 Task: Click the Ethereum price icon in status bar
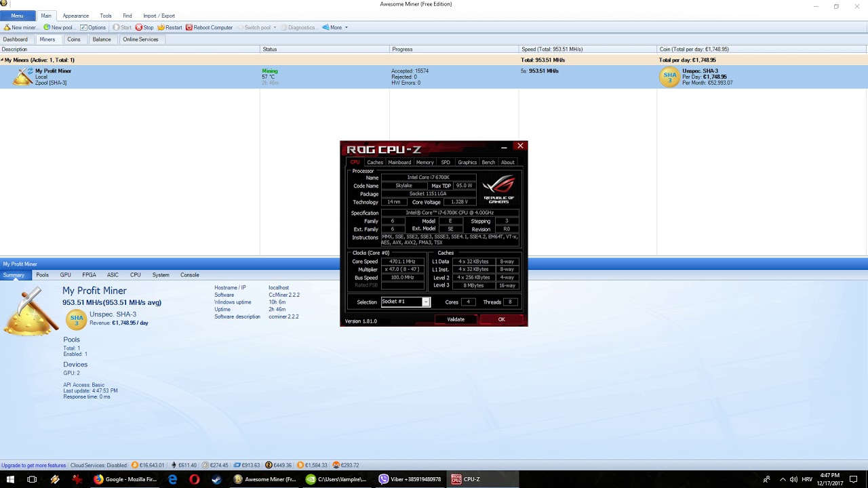pyautogui.click(x=174, y=466)
